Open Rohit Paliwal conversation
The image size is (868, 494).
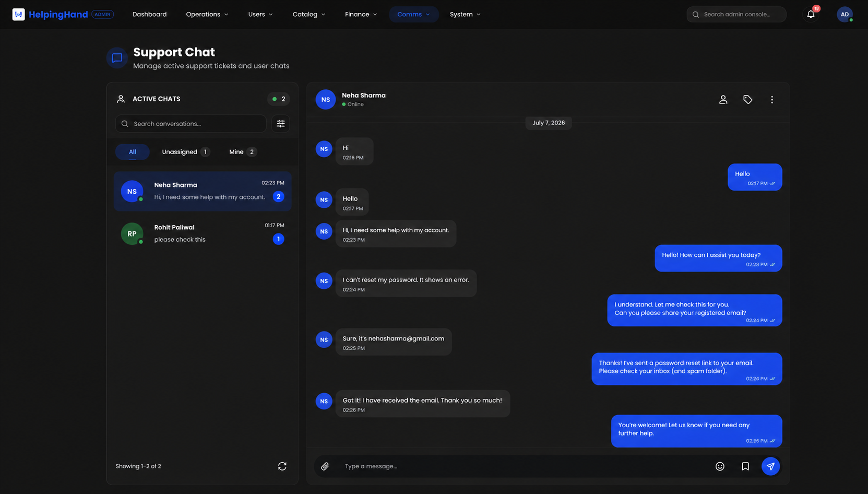coord(203,233)
